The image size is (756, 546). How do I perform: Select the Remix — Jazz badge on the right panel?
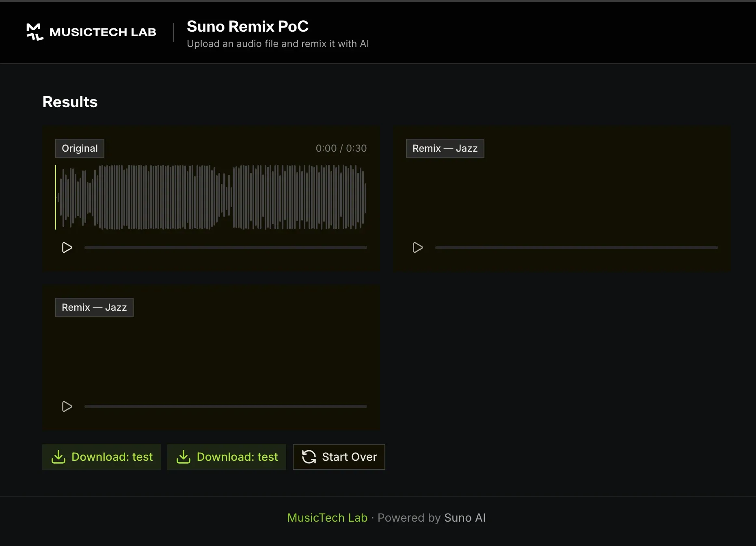(445, 148)
